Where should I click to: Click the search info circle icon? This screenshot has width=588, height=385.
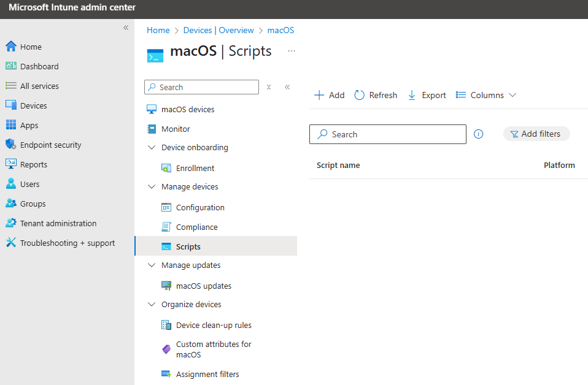point(479,134)
